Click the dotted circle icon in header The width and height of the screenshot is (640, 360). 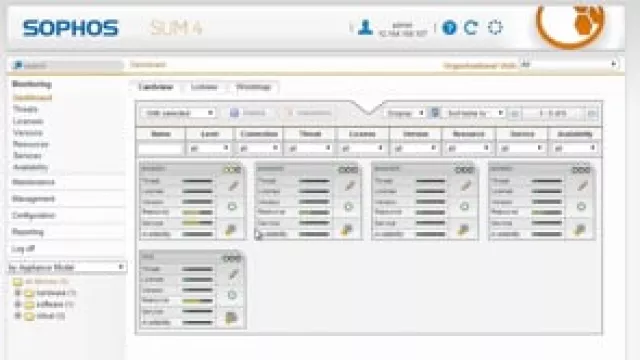pos(495,28)
